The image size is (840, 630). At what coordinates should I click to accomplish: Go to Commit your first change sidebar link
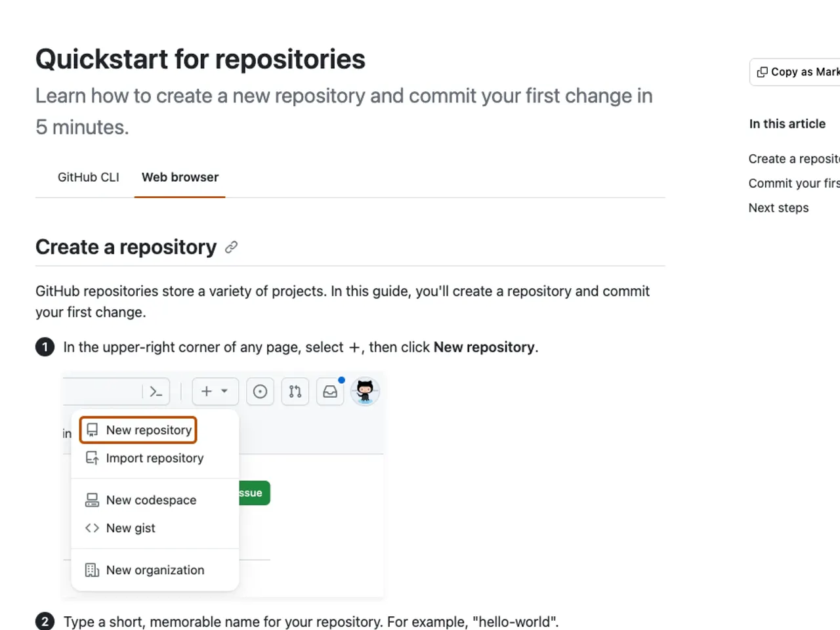point(794,183)
